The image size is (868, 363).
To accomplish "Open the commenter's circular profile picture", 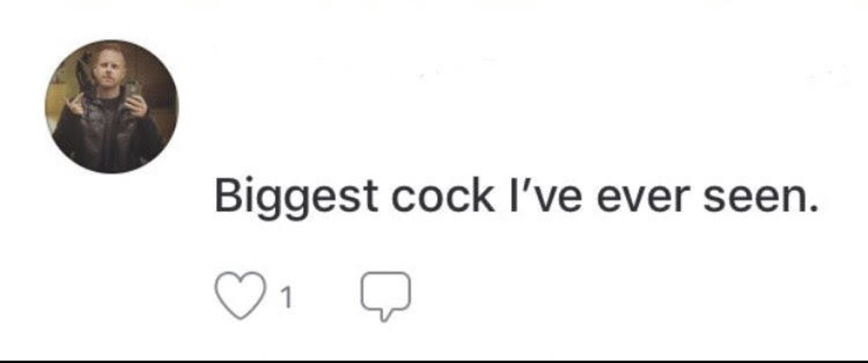I will [x=112, y=107].
